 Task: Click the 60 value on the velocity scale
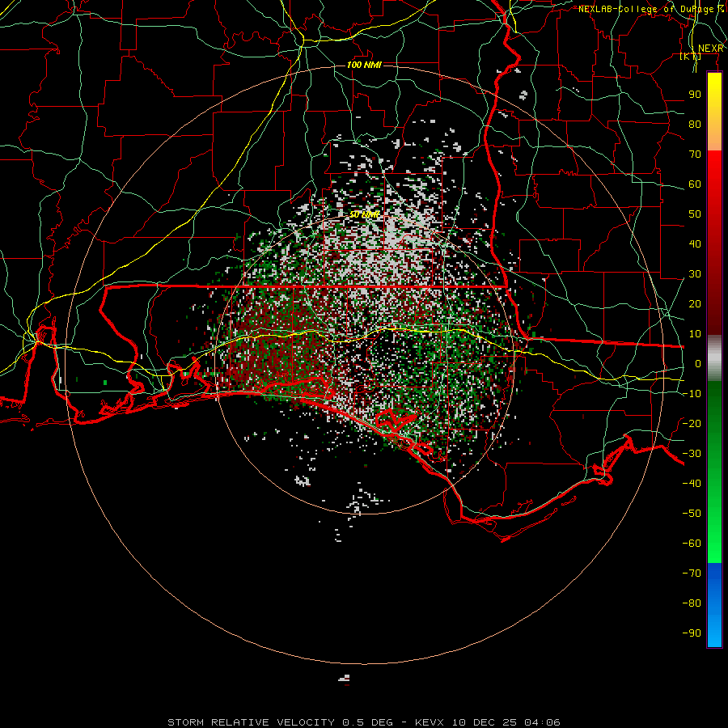tap(695, 184)
